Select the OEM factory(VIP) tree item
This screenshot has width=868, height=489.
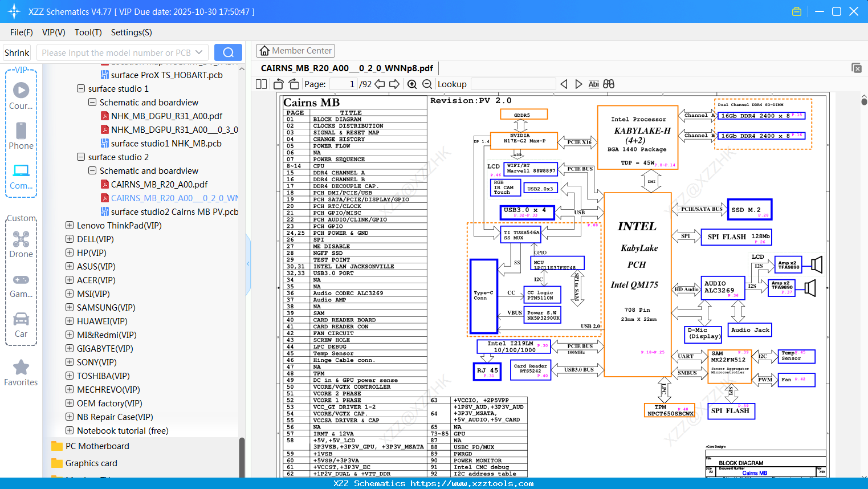(x=109, y=404)
